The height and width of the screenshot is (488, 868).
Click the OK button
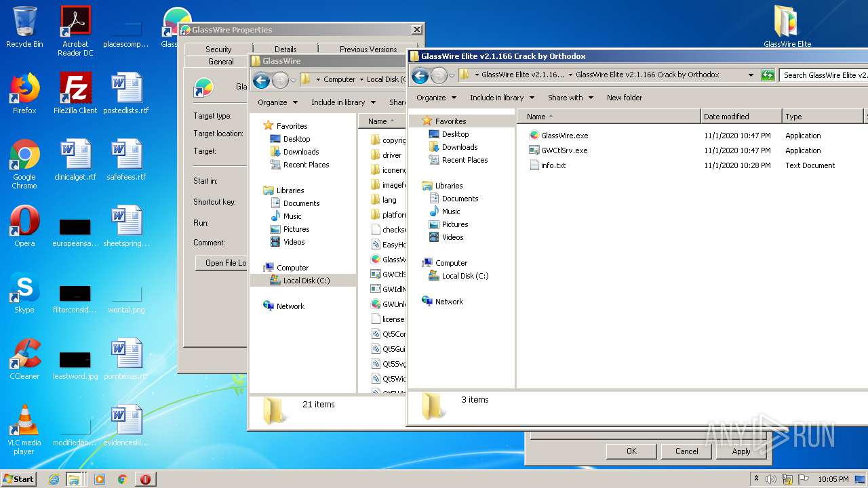(x=631, y=451)
